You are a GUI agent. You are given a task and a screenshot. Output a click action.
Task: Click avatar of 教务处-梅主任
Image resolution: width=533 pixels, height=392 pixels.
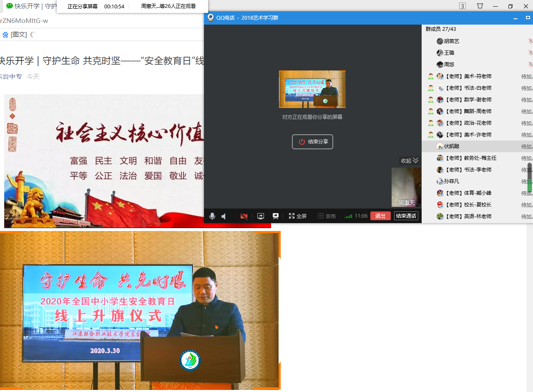[x=440, y=158]
